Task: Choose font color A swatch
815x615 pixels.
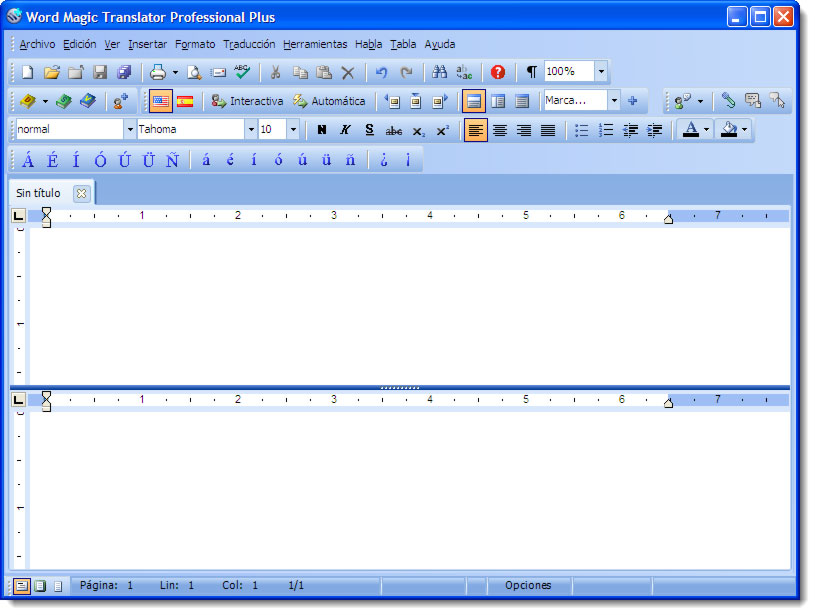Action: pyautogui.click(x=690, y=129)
